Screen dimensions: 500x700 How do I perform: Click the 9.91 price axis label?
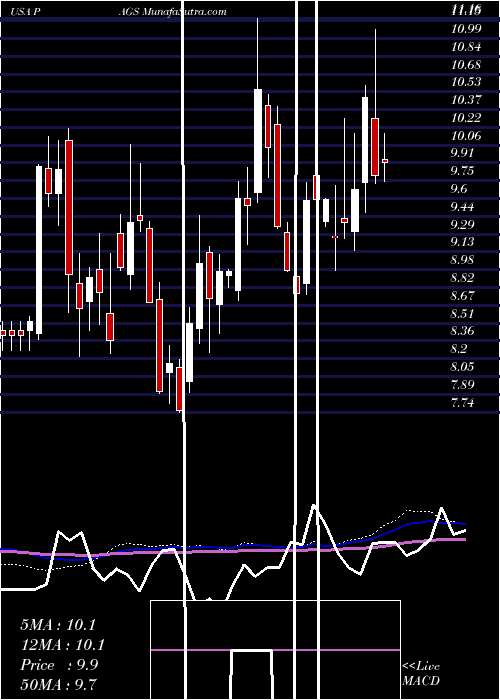(x=462, y=153)
